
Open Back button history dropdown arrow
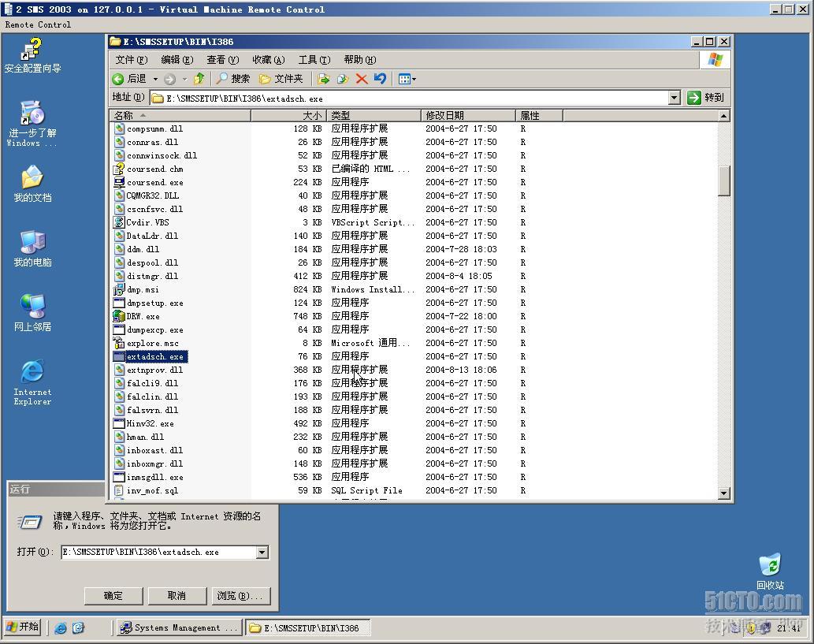155,79
